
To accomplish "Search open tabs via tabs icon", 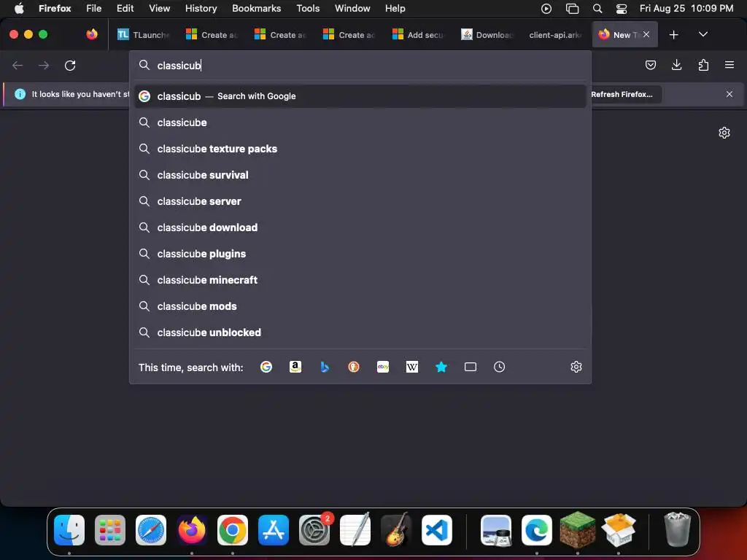I will click(471, 367).
